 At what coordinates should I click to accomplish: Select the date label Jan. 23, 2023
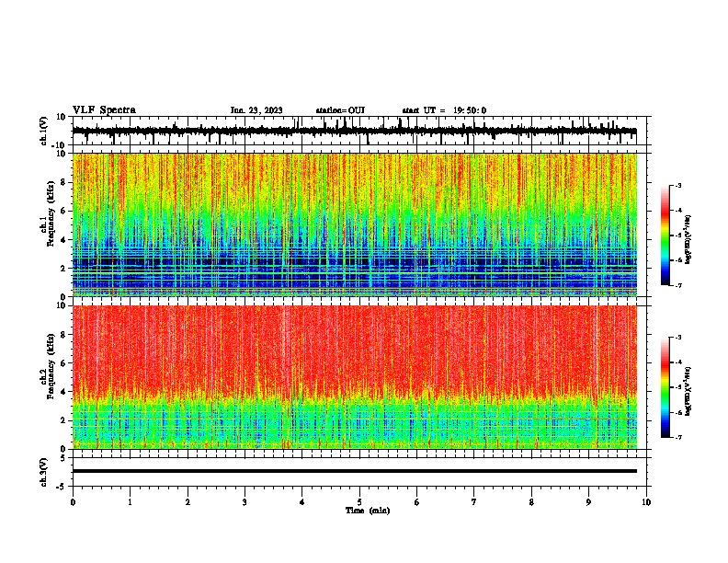tap(256, 110)
